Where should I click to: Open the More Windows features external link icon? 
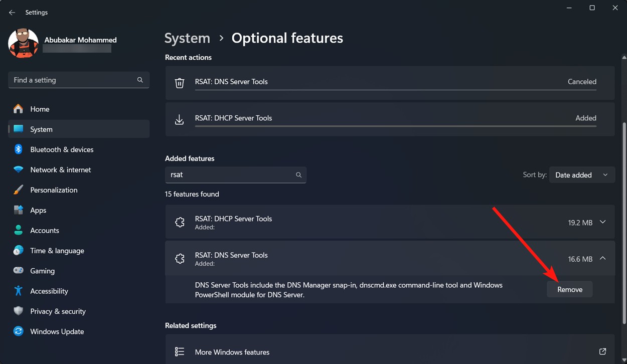[x=602, y=351]
